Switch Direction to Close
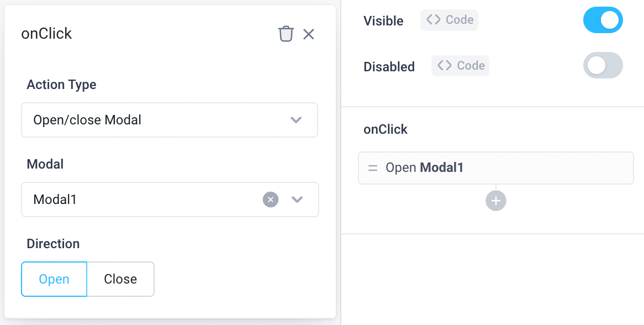Screen dimensions: 644x325 [120, 279]
